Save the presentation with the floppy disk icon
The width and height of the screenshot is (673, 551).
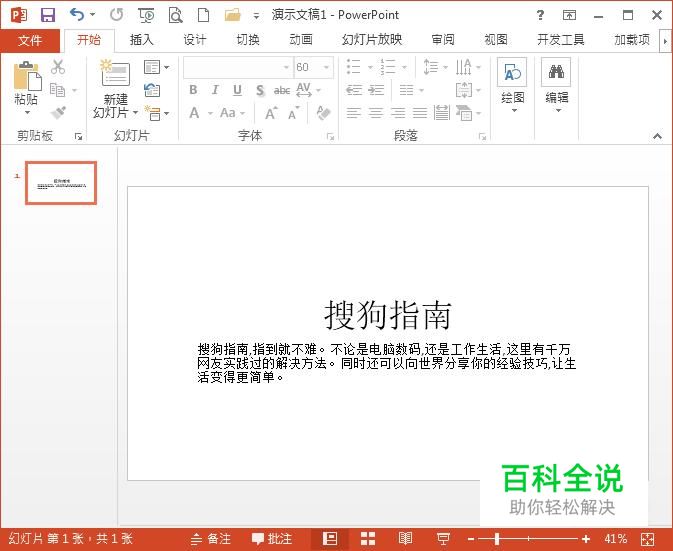pos(48,15)
